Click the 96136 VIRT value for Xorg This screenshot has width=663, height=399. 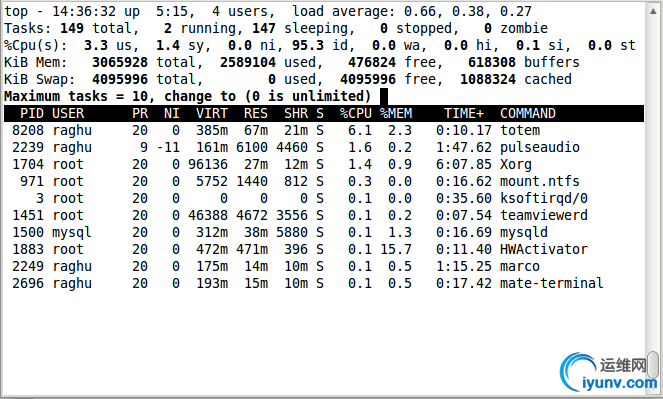pos(208,164)
